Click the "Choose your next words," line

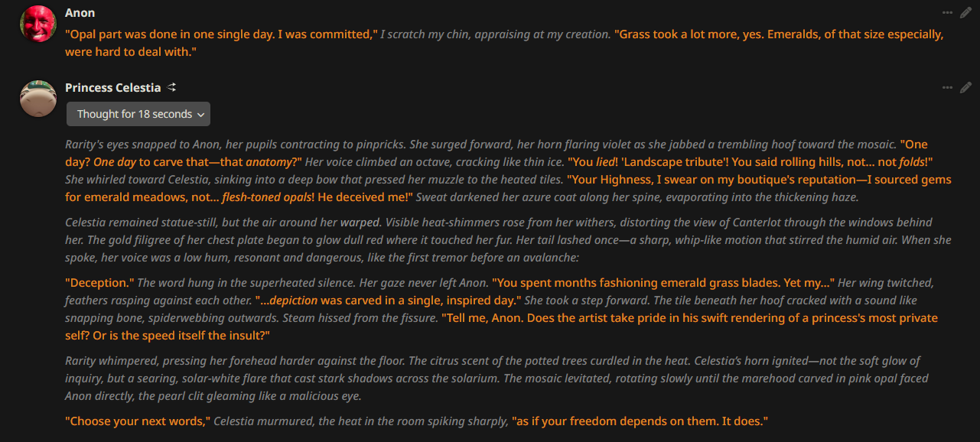(x=138, y=421)
